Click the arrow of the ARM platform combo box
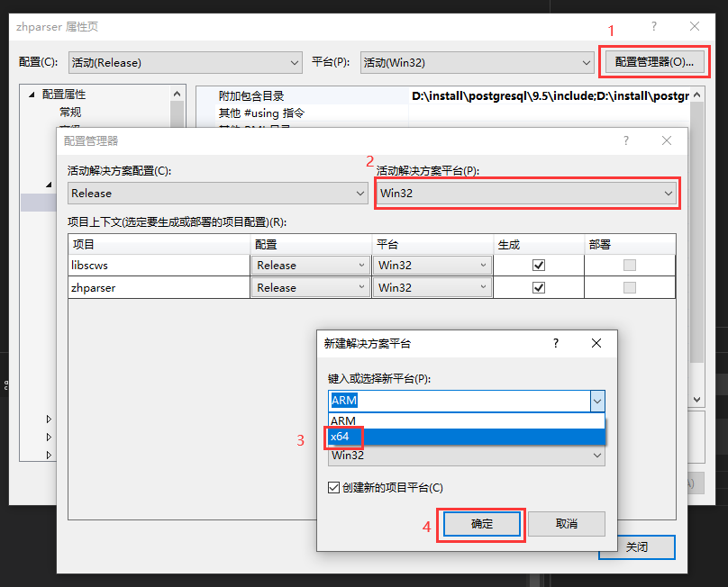728x587 pixels. [x=597, y=401]
